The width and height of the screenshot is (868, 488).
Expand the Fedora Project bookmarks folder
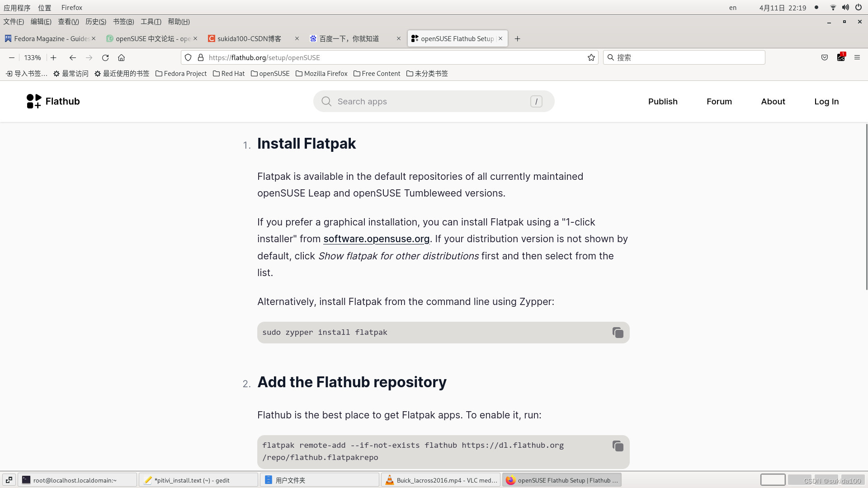(x=181, y=74)
